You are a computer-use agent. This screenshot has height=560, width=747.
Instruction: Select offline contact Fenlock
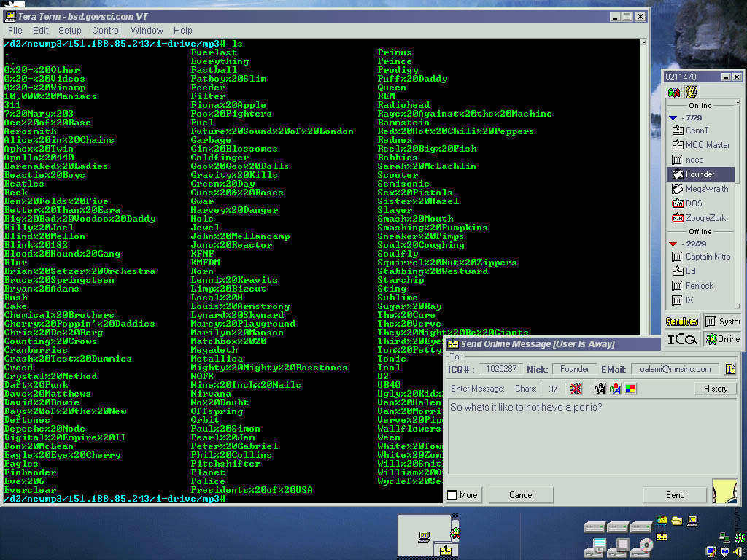700,286
